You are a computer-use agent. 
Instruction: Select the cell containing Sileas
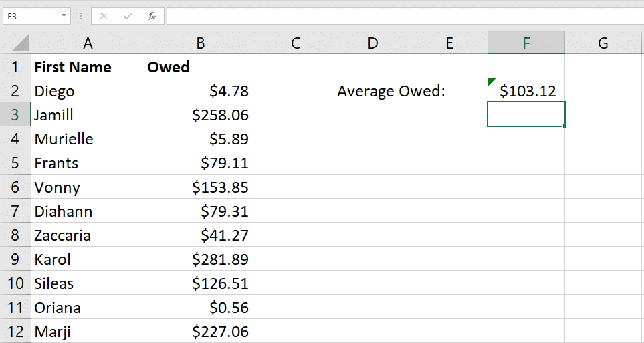point(88,283)
